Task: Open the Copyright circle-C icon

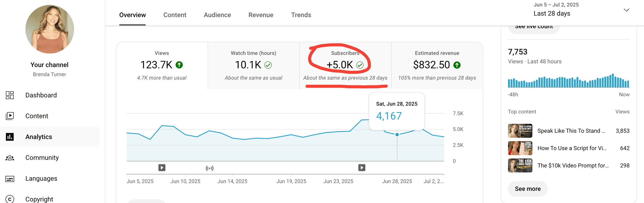Action: 10,199
